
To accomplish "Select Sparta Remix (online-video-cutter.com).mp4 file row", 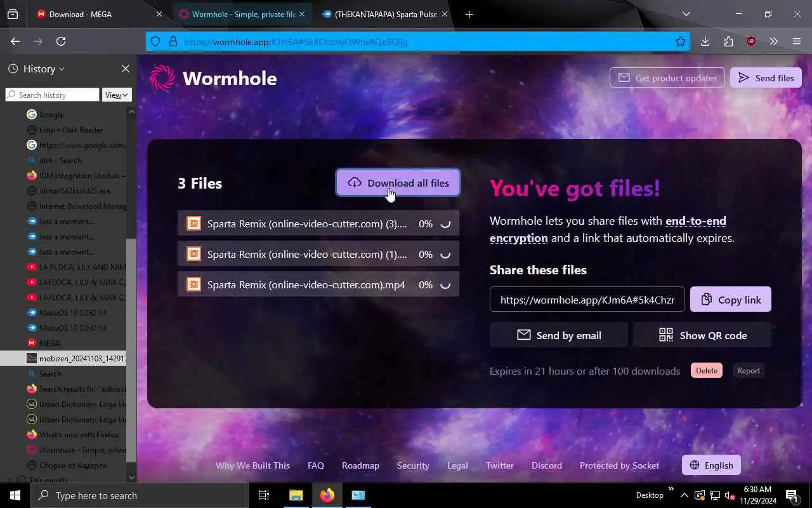I will tap(318, 284).
